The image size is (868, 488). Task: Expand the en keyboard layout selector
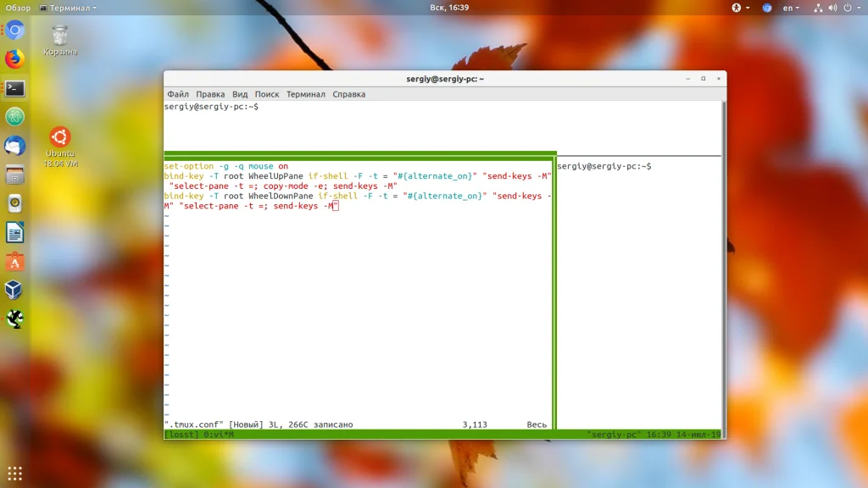(x=792, y=8)
